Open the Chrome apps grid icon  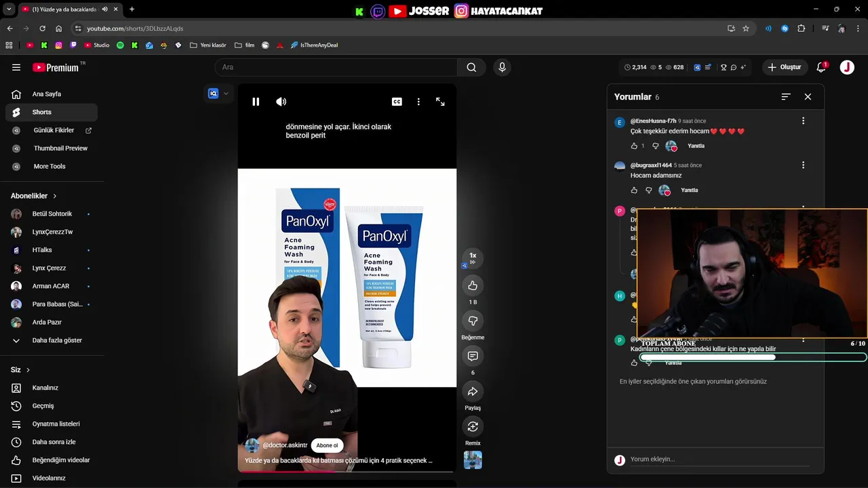(9, 45)
